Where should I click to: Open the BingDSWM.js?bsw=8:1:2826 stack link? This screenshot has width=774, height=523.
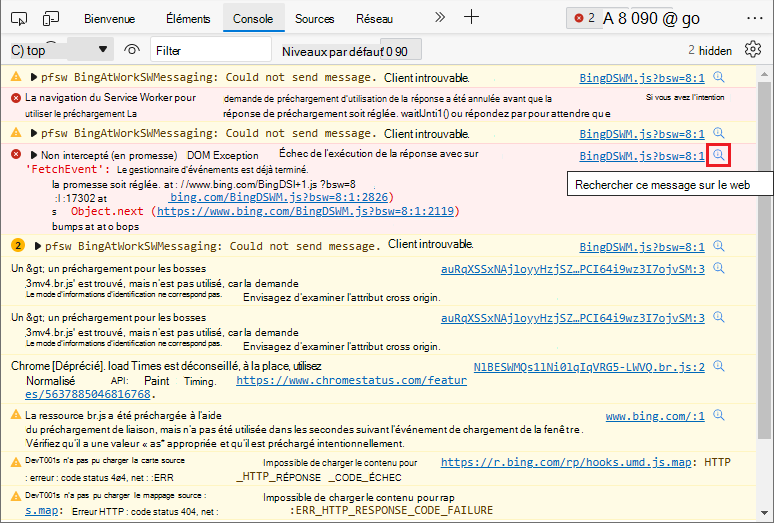point(279,197)
